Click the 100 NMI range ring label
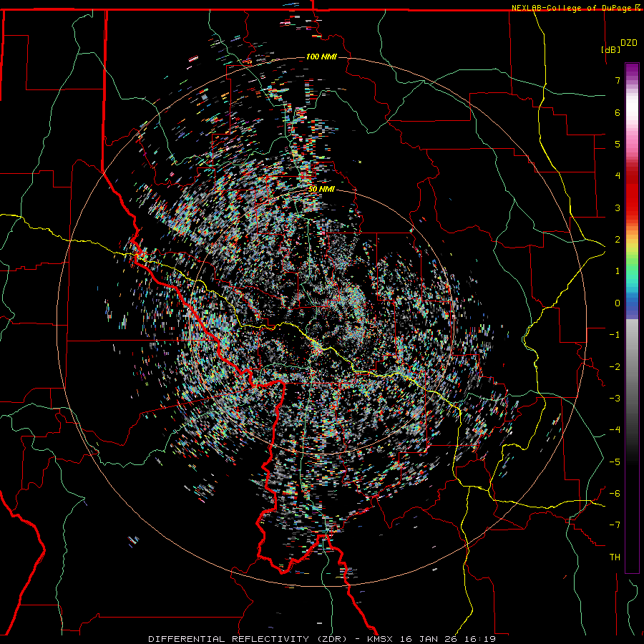Image resolution: width=644 pixels, height=644 pixels. (x=321, y=57)
